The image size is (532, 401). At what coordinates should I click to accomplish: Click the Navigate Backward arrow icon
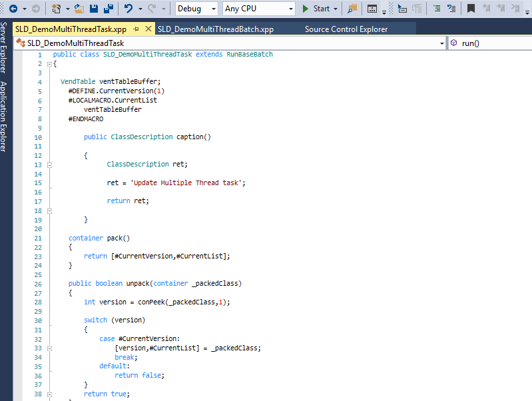point(13,9)
